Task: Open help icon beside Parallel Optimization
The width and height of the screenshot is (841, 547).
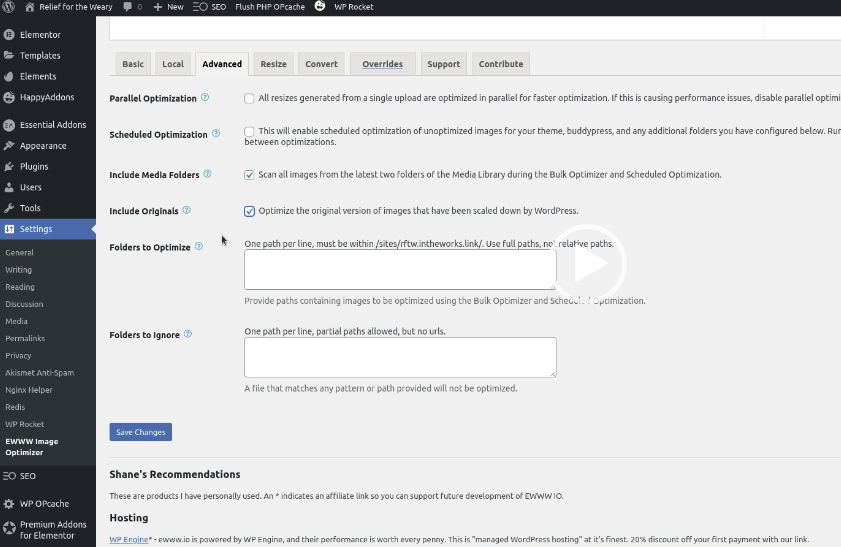Action: tap(205, 98)
